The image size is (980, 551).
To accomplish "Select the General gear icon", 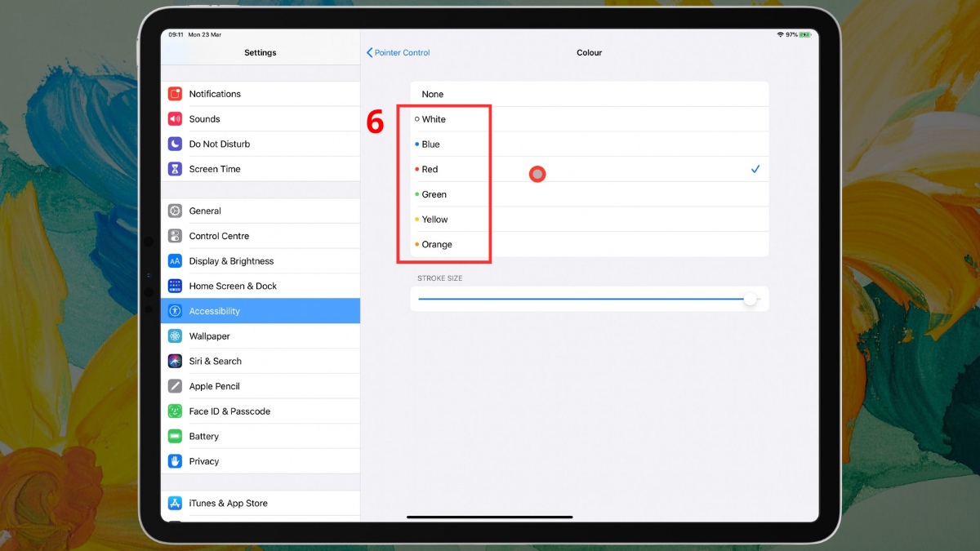I will 174,211.
